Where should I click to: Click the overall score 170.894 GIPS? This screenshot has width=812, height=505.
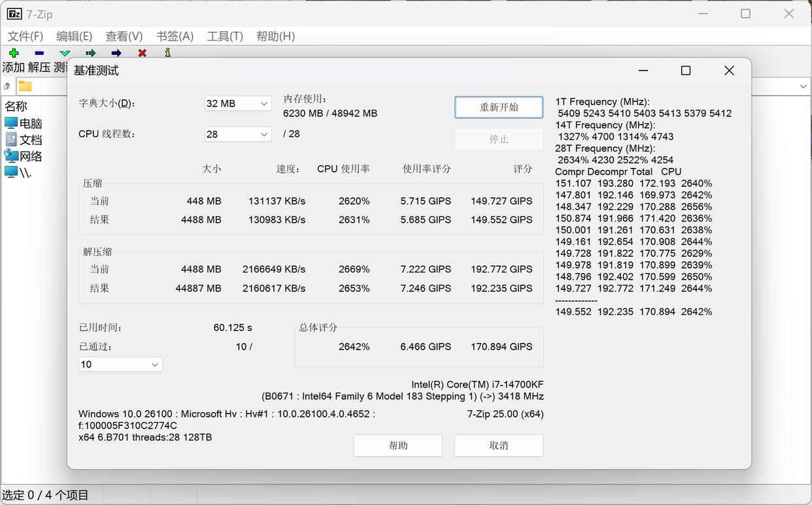click(x=501, y=347)
